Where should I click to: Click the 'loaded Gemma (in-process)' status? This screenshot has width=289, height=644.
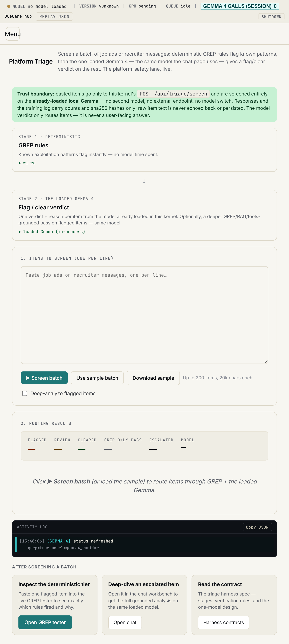pos(52,232)
